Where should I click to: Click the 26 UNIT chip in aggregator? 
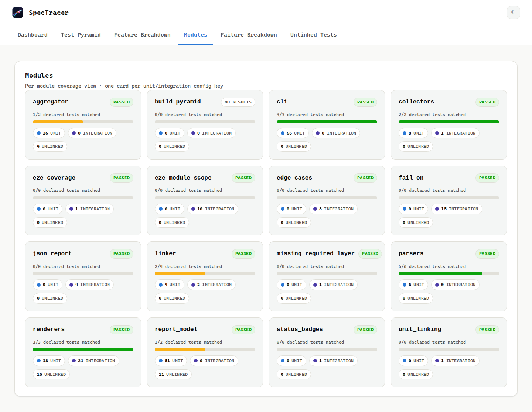pyautogui.click(x=49, y=133)
